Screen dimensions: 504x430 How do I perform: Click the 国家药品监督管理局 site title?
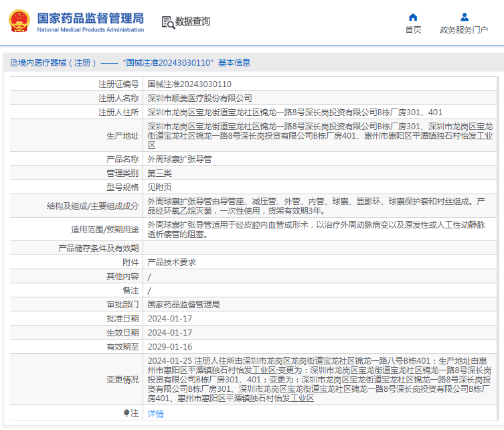[x=90, y=18]
